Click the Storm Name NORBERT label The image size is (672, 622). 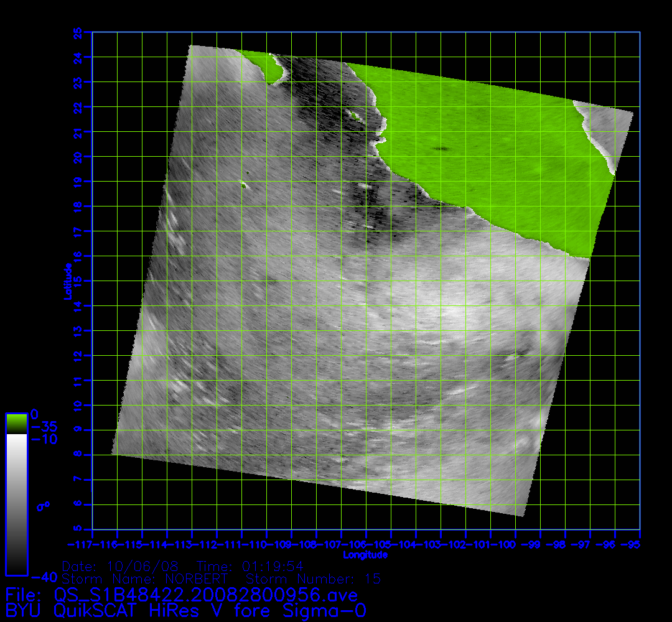145,578
